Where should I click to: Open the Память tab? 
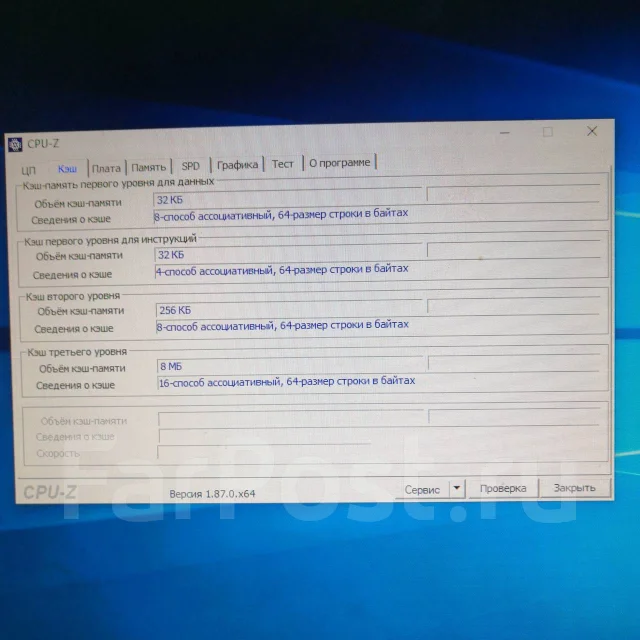click(149, 167)
